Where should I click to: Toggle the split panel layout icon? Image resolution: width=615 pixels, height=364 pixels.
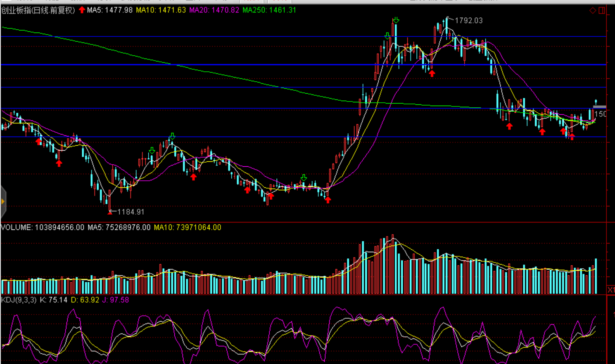pyautogui.click(x=602, y=10)
